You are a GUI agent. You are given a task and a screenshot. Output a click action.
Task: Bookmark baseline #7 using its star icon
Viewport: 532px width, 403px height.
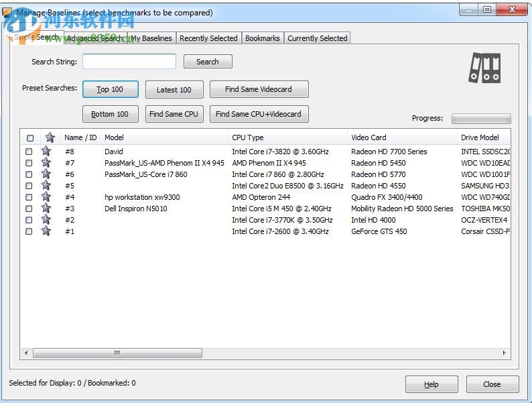pos(46,163)
